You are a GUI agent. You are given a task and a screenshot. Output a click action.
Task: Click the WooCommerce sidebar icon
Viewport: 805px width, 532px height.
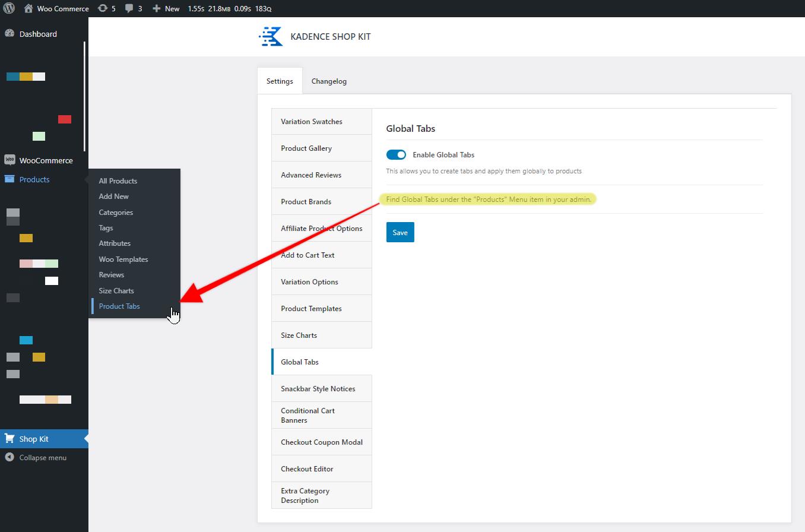[9, 160]
